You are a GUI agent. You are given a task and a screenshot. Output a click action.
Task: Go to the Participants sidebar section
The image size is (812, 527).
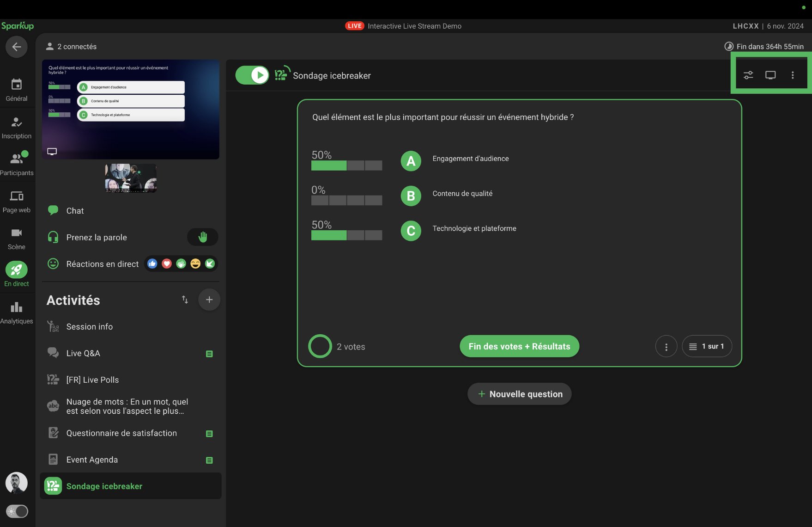coord(17,164)
